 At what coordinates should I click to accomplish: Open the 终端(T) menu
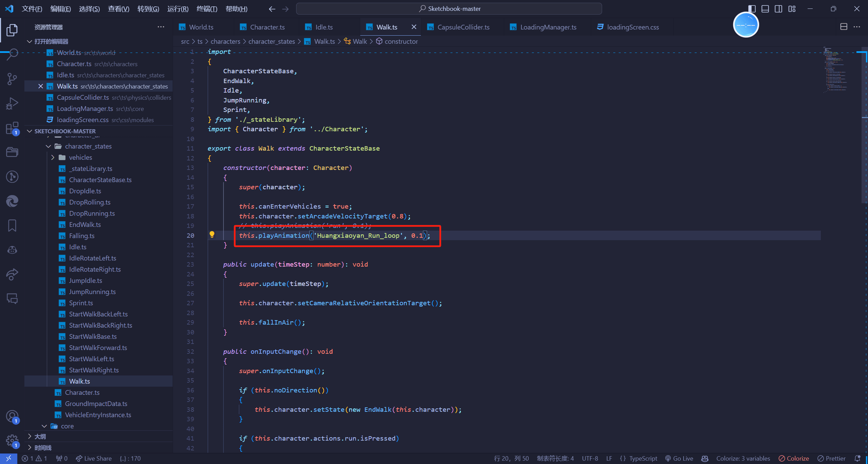207,9
